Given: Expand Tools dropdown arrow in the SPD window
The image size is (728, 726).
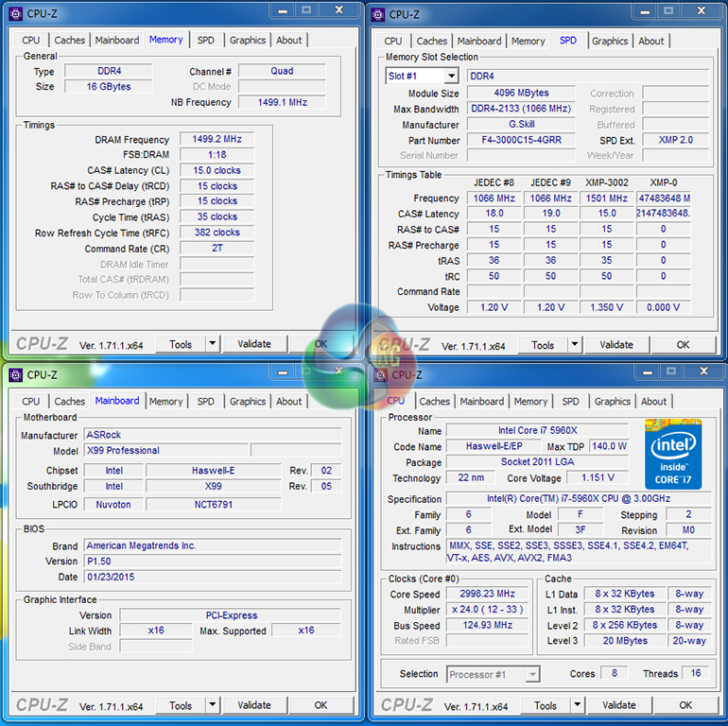Looking at the screenshot, I should pos(574,345).
